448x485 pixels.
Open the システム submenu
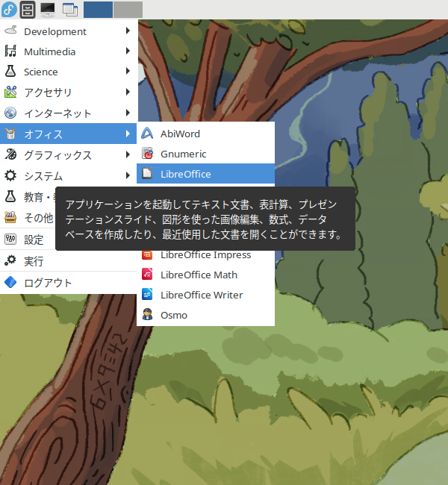[69, 175]
